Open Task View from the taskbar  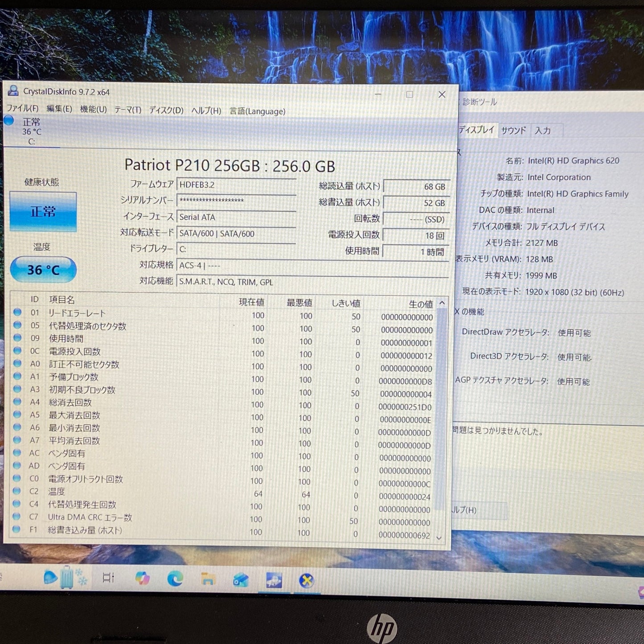(x=108, y=578)
